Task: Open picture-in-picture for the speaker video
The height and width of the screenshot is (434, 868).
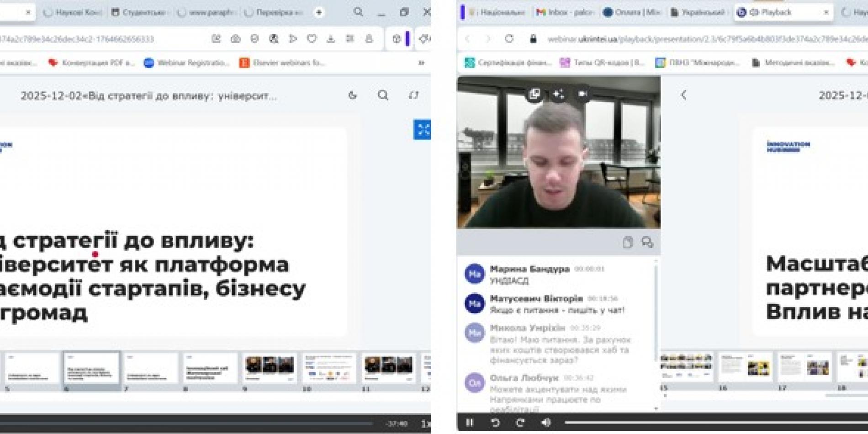Action: pos(535,94)
